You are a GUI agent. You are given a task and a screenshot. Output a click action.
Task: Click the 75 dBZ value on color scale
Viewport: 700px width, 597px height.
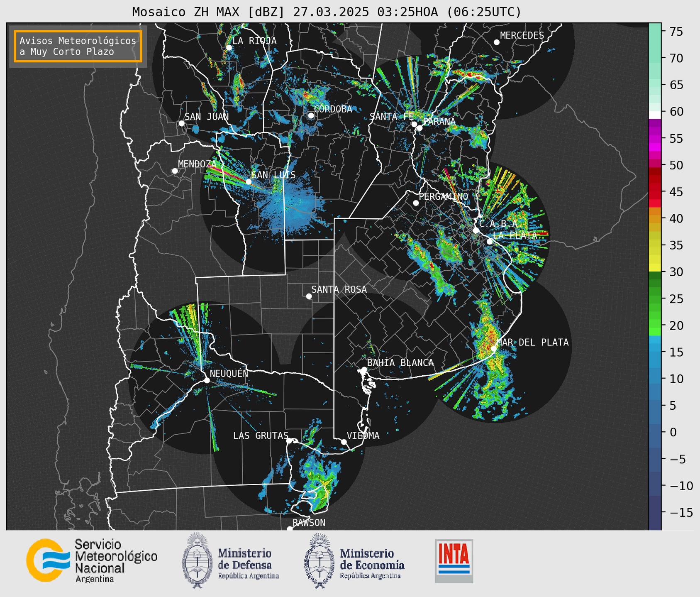(676, 32)
